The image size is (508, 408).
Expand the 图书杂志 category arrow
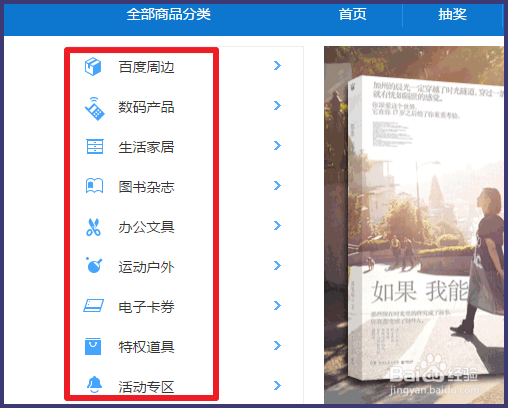point(277,186)
